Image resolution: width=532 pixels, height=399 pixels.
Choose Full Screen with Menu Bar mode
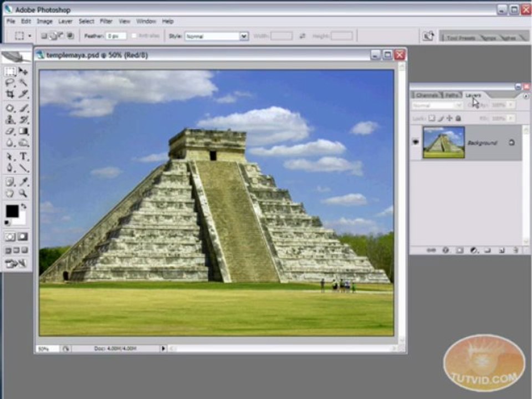coord(16,250)
